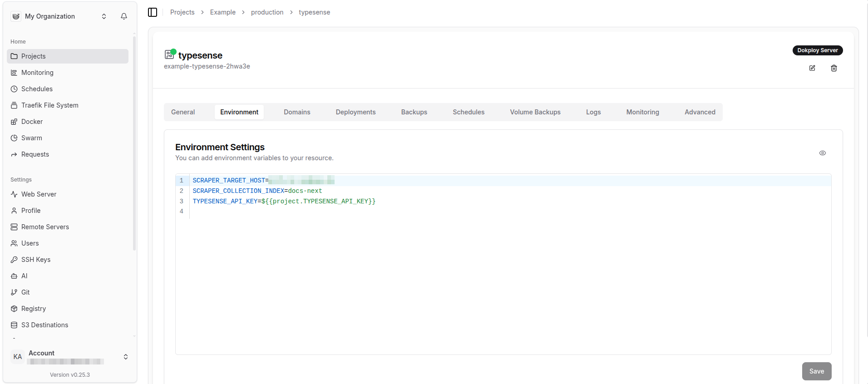This screenshot has height=384, width=868.
Task: Open S3 Destinations settings
Action: click(x=44, y=325)
